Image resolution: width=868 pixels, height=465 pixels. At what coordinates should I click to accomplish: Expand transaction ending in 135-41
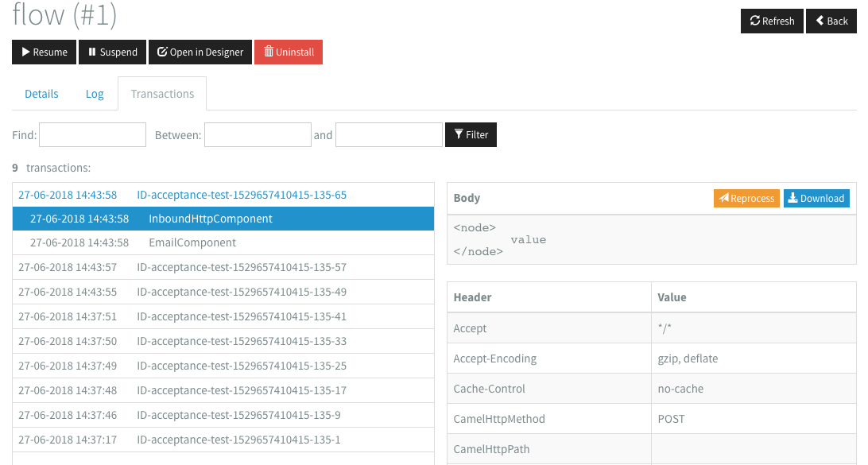223,316
